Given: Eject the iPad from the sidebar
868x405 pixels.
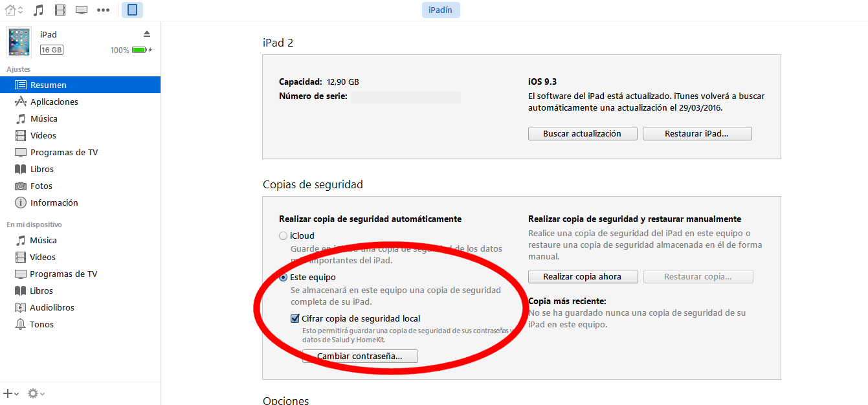Looking at the screenshot, I should pyautogui.click(x=147, y=34).
